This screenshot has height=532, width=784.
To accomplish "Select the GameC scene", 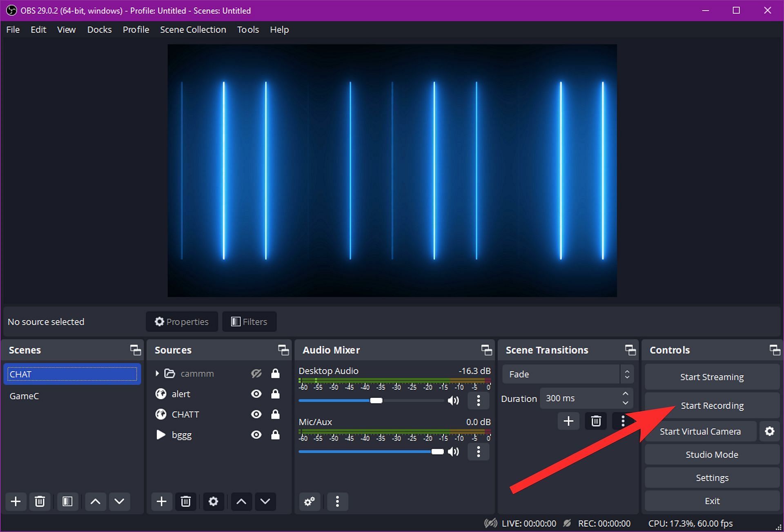I will (x=24, y=396).
